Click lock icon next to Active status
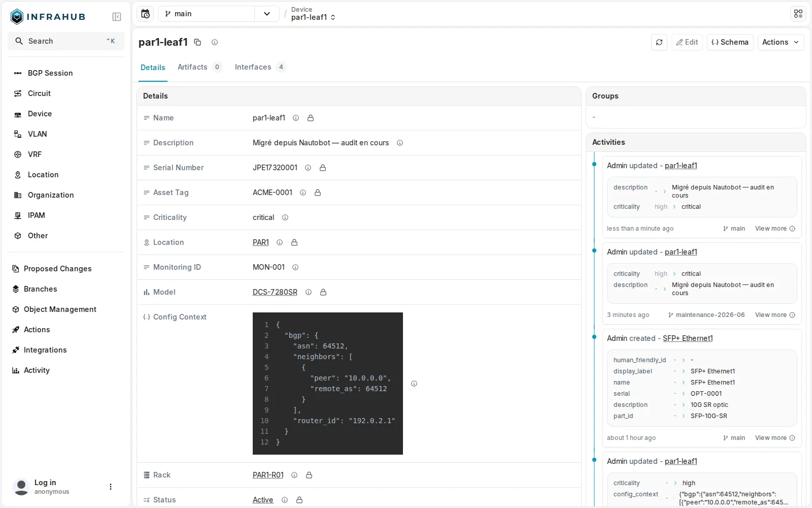 [x=299, y=500]
